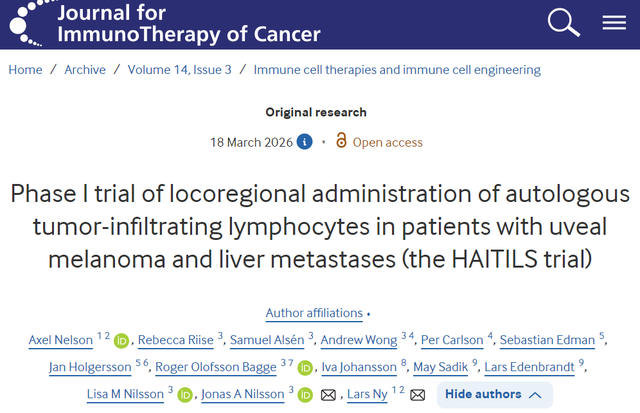Expand Author affiliations section
Viewport: 640px width, 413px height.
click(316, 313)
